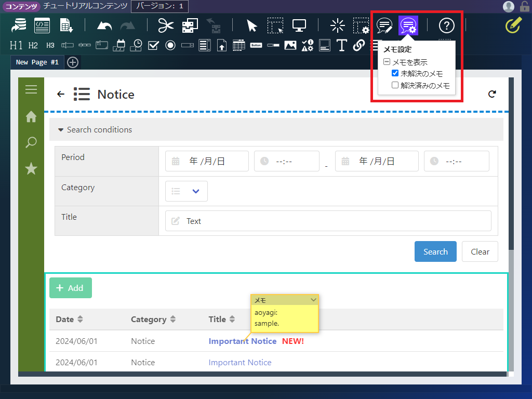532x399 pixels.
Task: Click the コンテンツ badge
Action: coord(21,6)
